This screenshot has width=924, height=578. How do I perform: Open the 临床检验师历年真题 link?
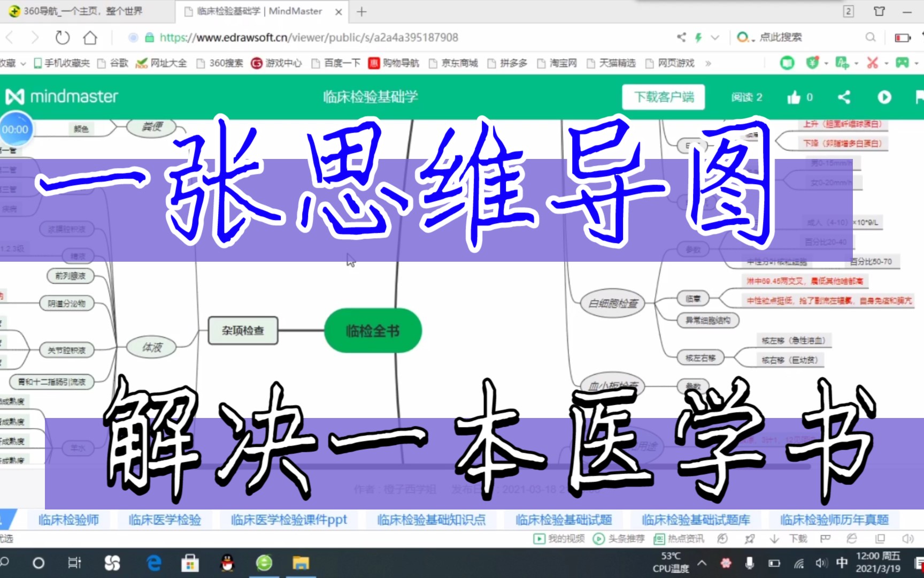pyautogui.click(x=834, y=520)
